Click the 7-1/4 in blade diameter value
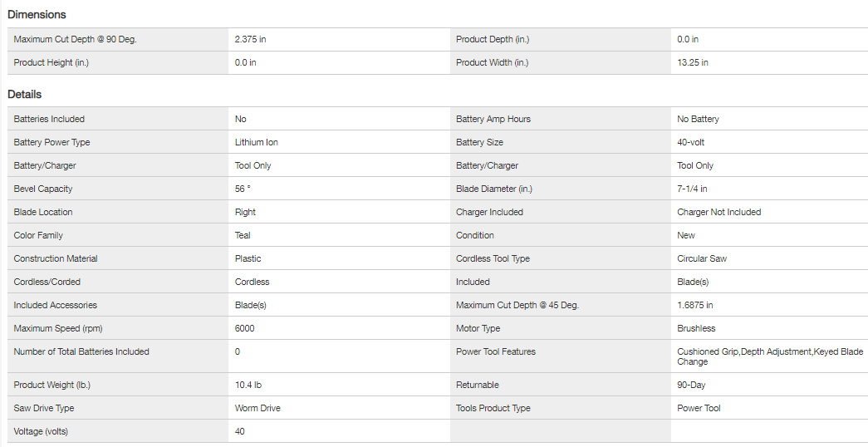This screenshot has width=868, height=447. point(692,189)
